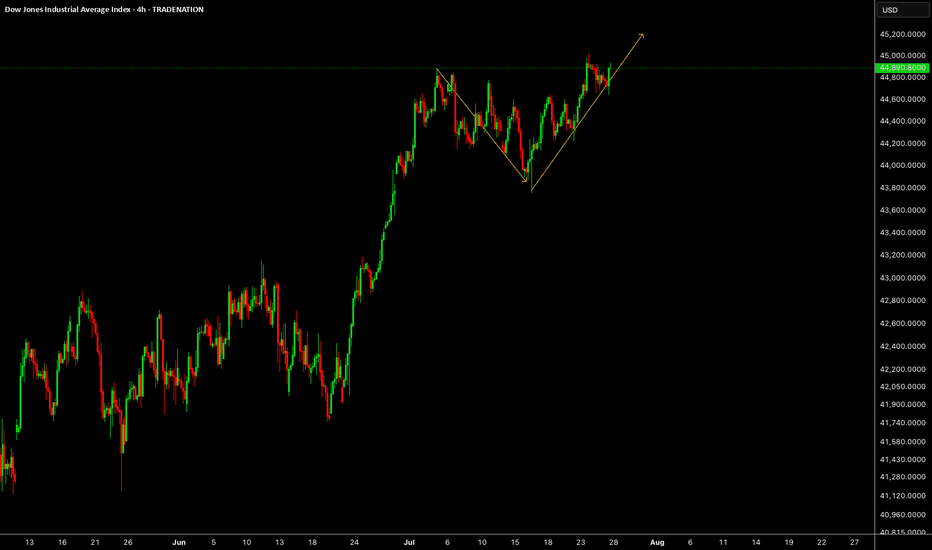
Task: Select the green 44,890.8000 current price label
Action: coord(902,68)
